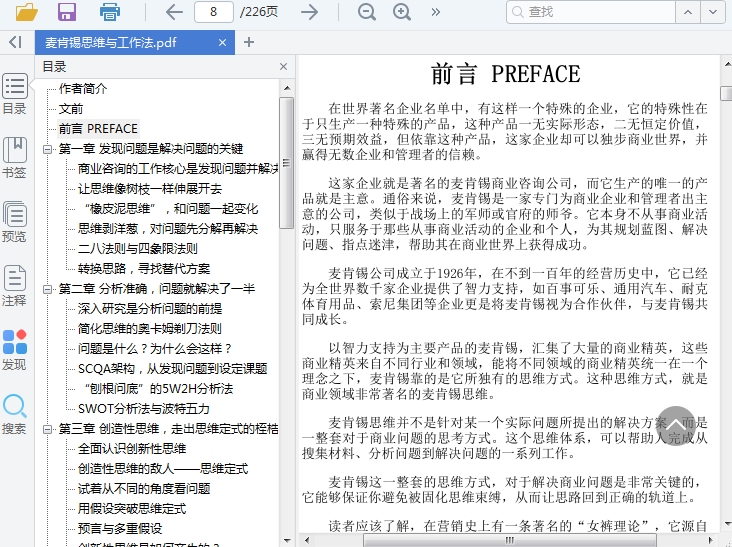
Task: Click the outline panel scroll up arrow
Action: [287, 88]
